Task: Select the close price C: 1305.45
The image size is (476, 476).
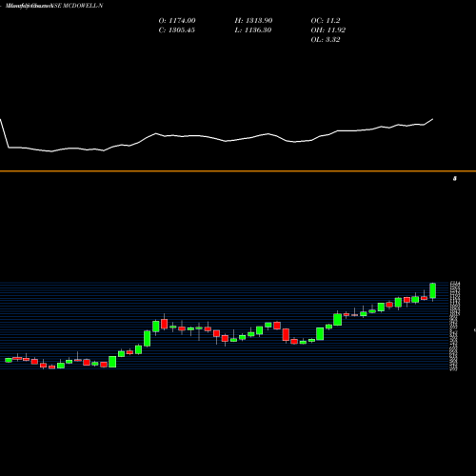Action: [177, 30]
